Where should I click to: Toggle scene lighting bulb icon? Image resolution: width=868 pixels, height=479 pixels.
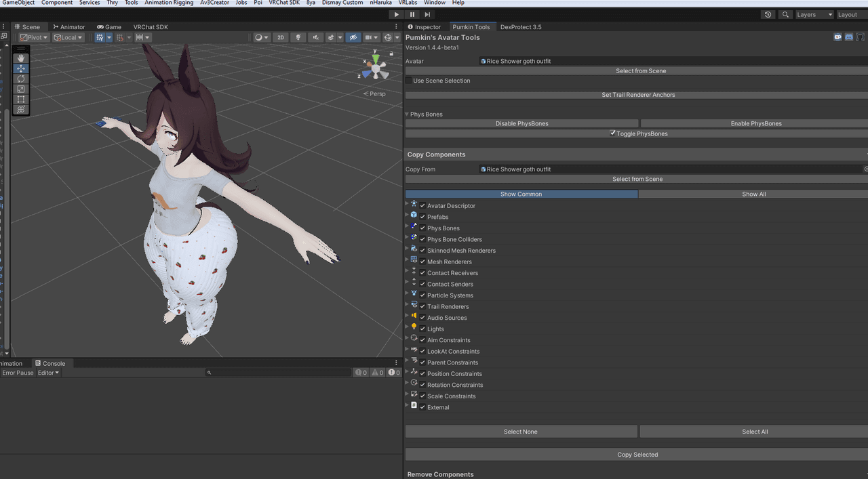298,38
